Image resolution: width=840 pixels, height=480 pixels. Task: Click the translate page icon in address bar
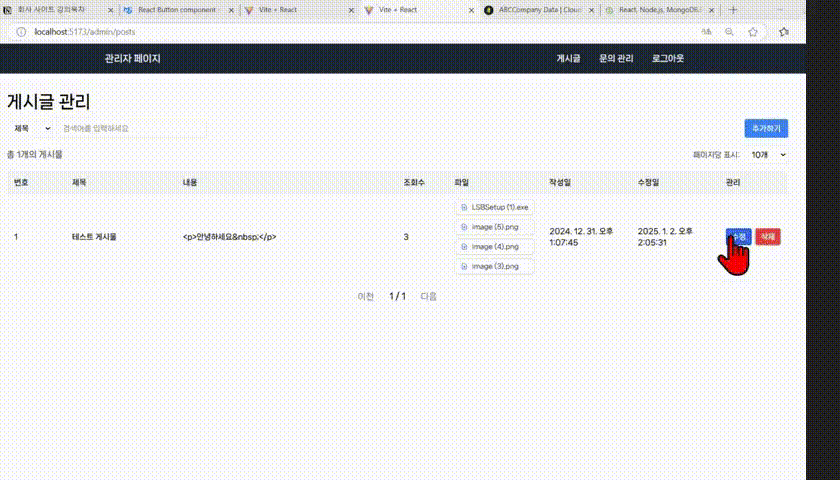click(707, 32)
